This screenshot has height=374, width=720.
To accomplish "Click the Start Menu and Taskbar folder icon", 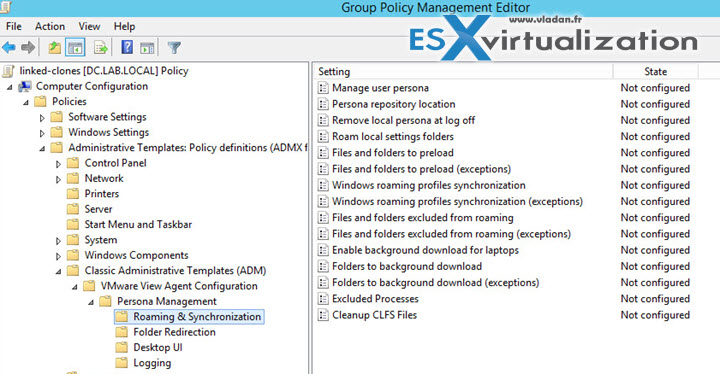I will (x=73, y=224).
